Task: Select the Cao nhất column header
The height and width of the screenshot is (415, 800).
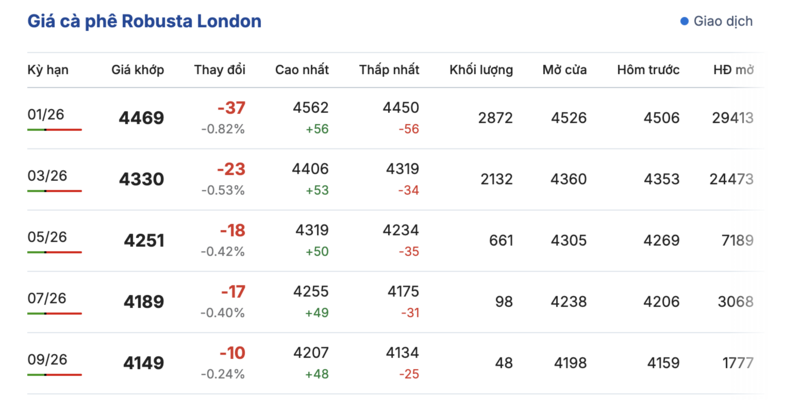Action: (x=303, y=70)
